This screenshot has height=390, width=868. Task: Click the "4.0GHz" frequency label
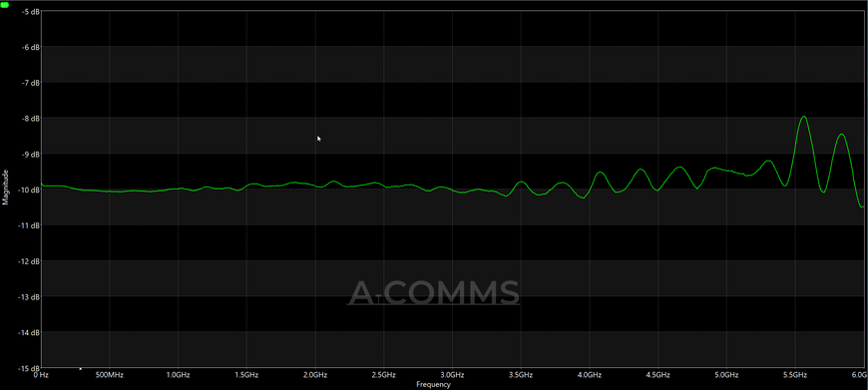coord(590,375)
